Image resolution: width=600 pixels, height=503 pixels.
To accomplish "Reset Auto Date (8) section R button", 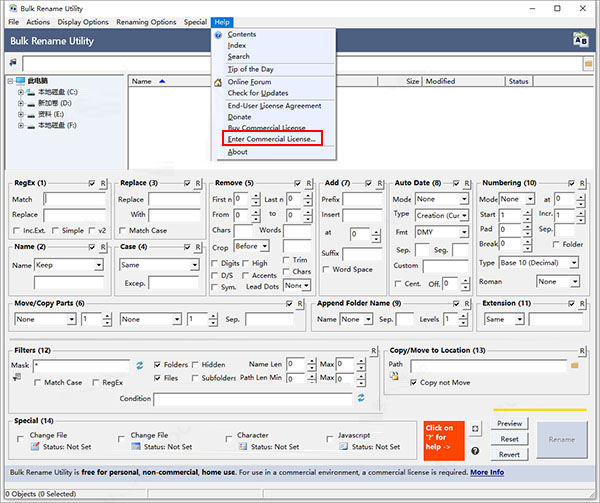I will pos(467,183).
